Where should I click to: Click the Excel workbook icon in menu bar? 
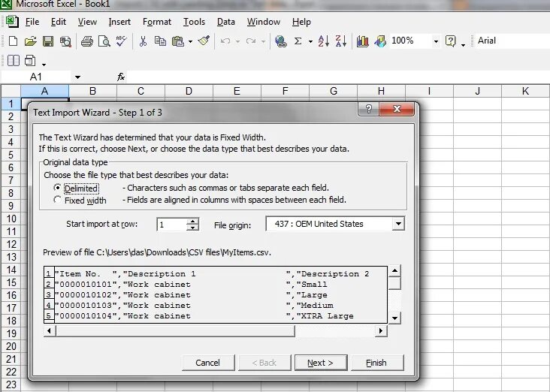coord(12,21)
